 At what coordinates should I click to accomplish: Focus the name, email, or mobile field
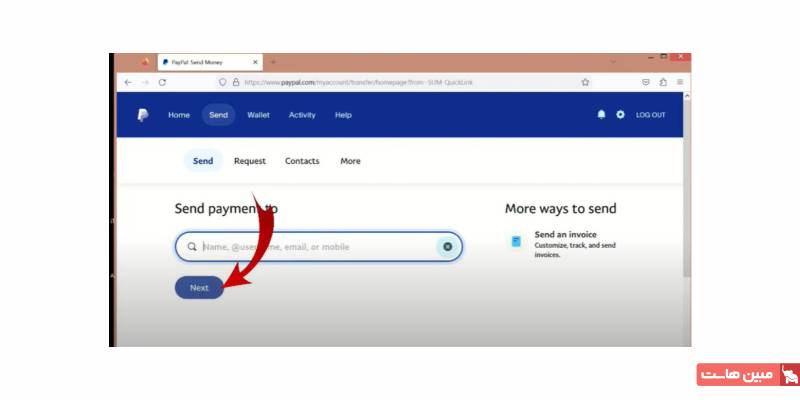(x=319, y=247)
